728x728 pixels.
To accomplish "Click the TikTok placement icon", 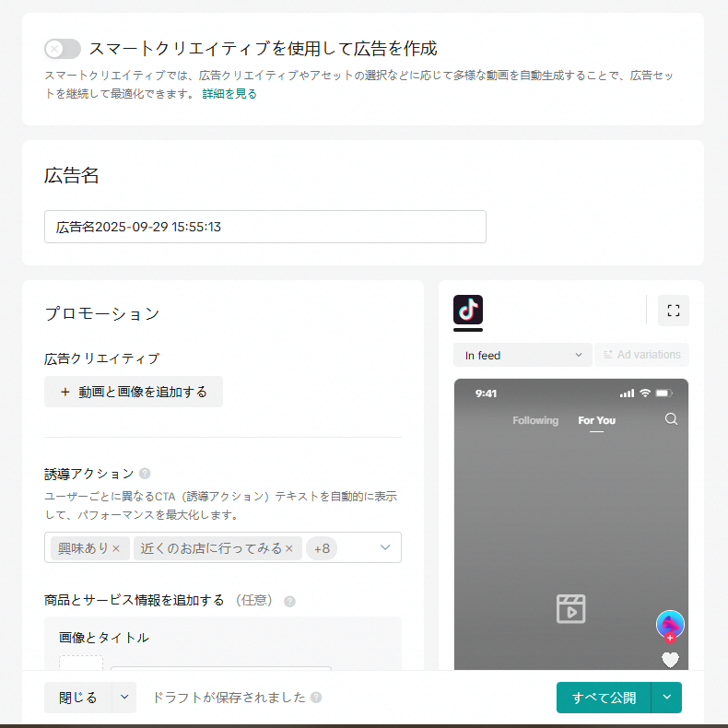I will 468,310.
